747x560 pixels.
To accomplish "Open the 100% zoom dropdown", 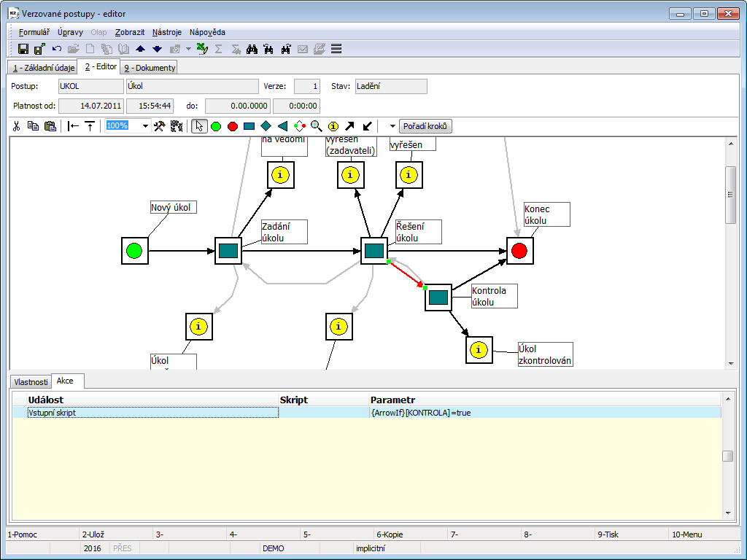I will [x=145, y=126].
